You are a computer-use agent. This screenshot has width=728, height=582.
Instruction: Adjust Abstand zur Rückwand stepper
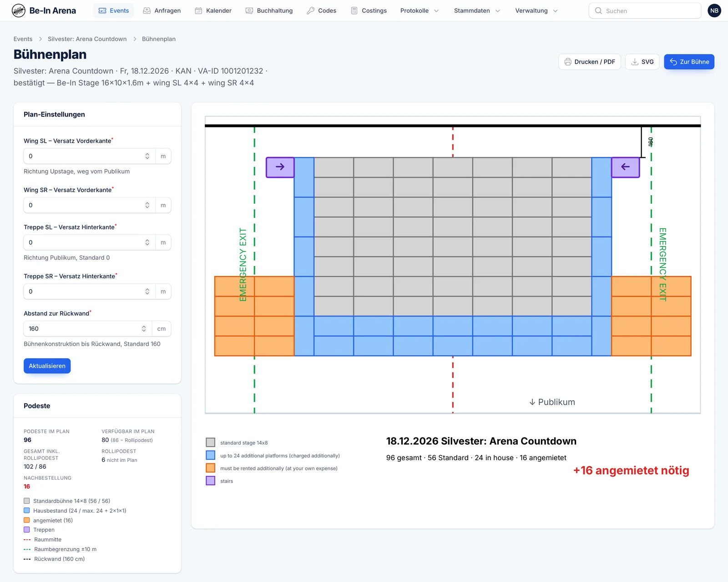pyautogui.click(x=144, y=329)
